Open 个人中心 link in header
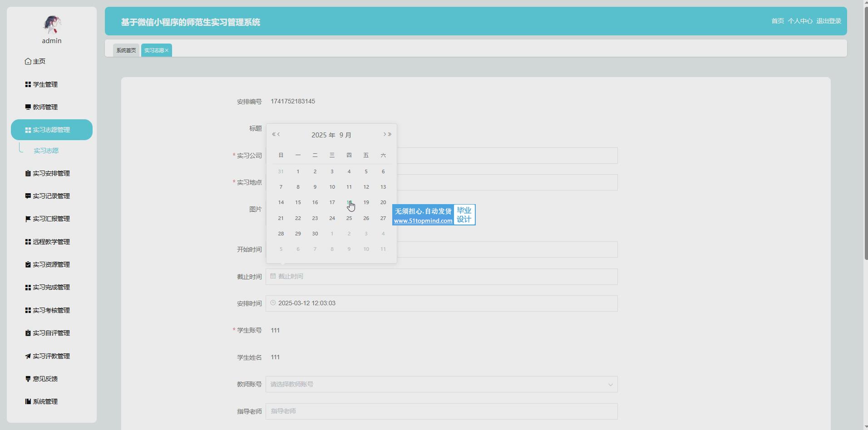The width and height of the screenshot is (868, 430). [800, 21]
